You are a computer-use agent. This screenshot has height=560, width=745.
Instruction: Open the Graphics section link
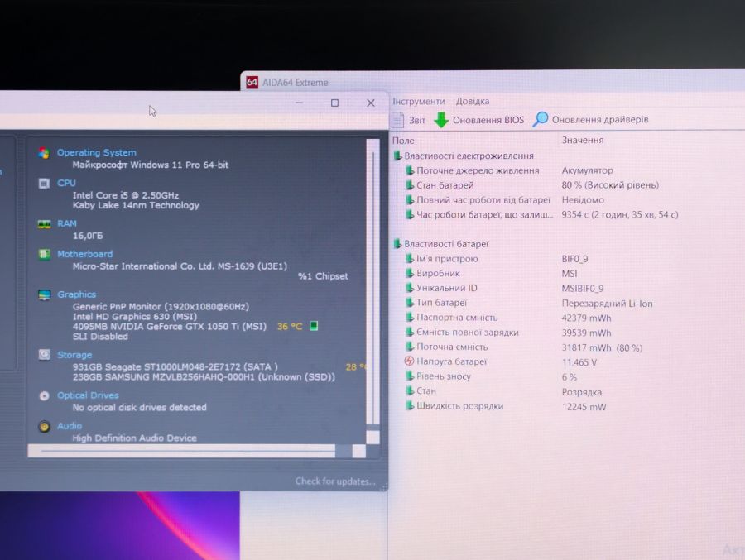point(76,294)
